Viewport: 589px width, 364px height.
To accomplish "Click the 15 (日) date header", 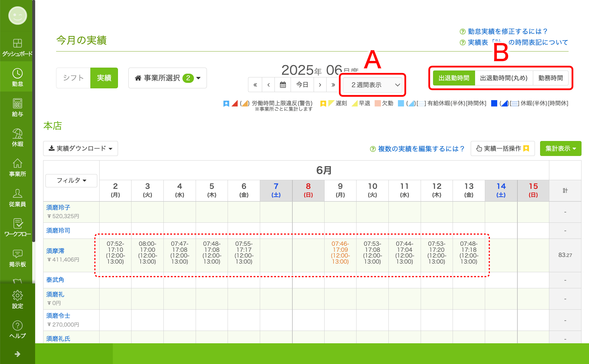I will coord(533,190).
